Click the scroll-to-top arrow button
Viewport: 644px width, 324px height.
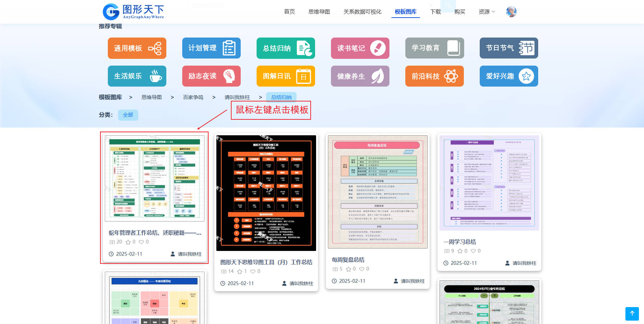632,314
